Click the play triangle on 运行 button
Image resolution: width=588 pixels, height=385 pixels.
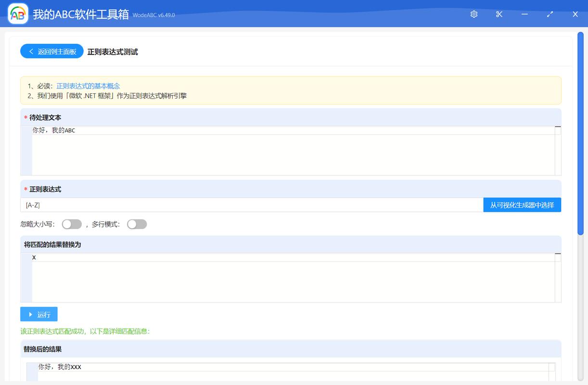point(31,314)
